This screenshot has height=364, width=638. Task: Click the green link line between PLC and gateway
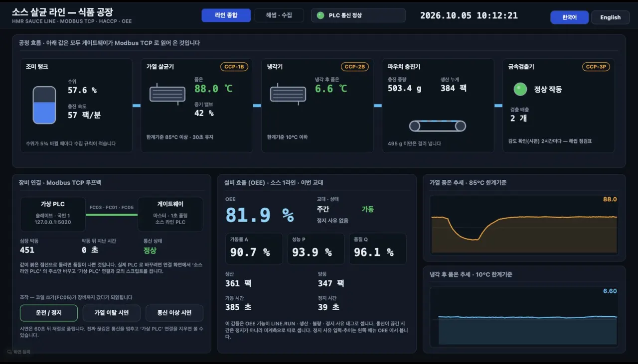tap(112, 215)
